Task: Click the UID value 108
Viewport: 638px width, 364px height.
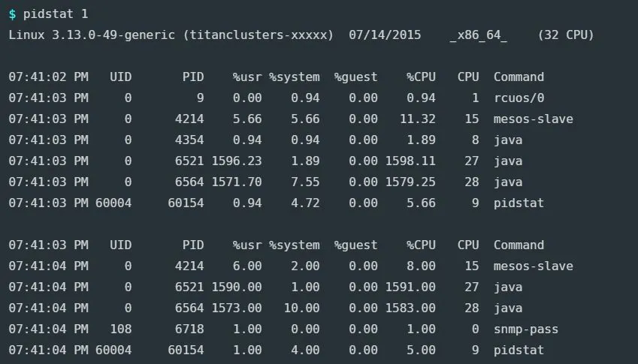Action: (120, 329)
